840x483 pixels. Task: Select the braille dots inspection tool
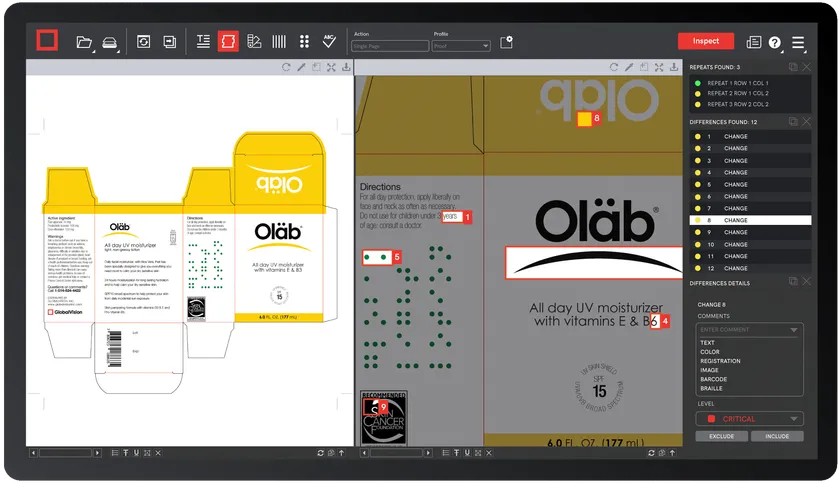[x=304, y=42]
